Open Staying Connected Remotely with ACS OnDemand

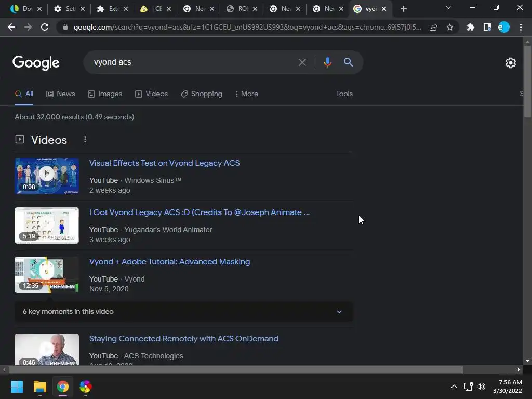point(183,339)
